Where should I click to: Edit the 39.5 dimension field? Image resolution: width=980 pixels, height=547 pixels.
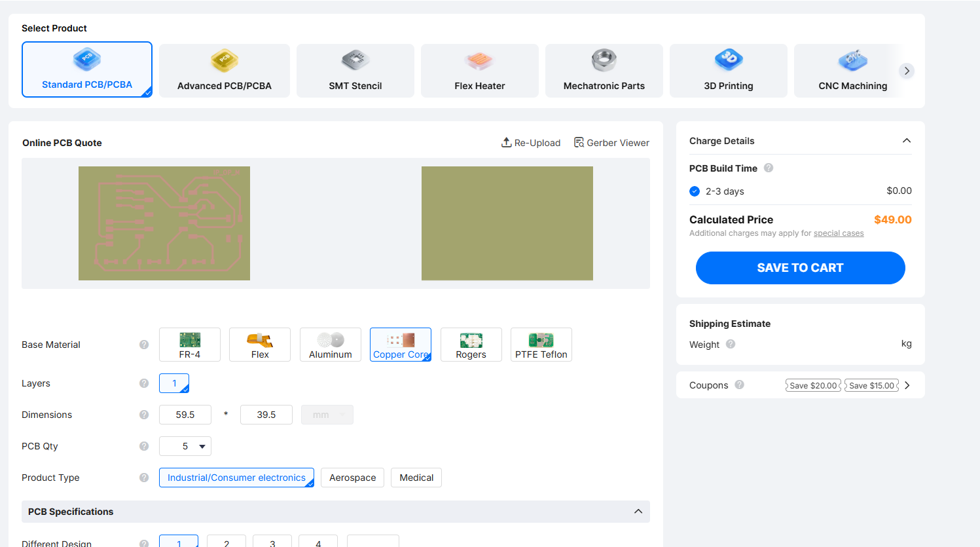point(266,415)
